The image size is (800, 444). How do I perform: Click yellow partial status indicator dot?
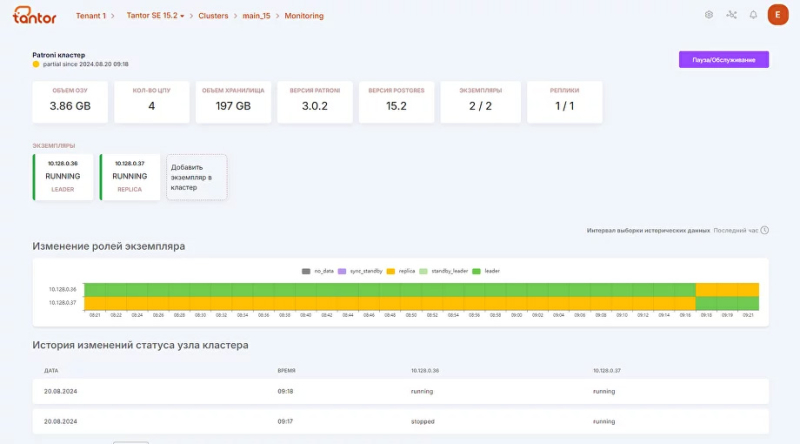36,64
